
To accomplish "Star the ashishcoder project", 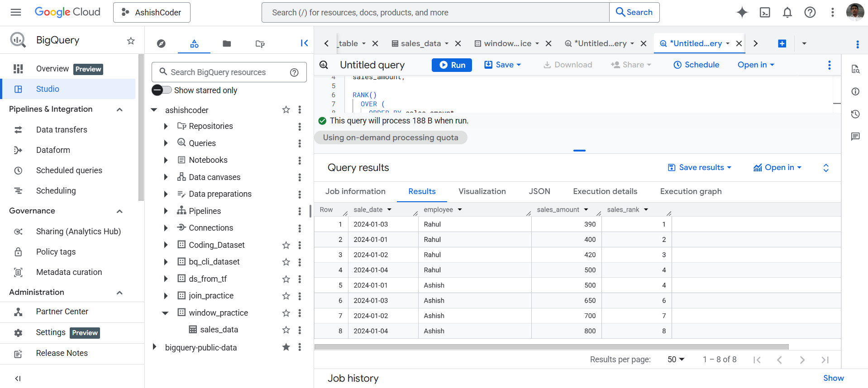I will pos(286,110).
